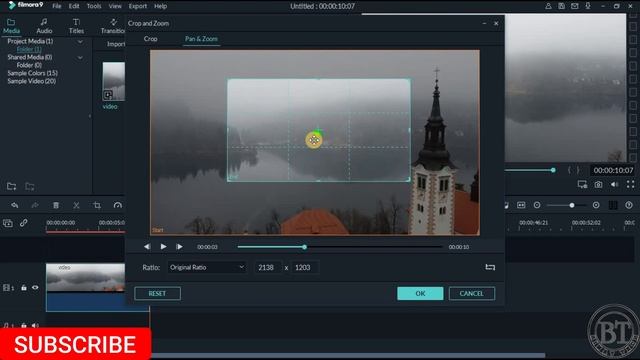Switch to the Crop tab

coord(151,39)
